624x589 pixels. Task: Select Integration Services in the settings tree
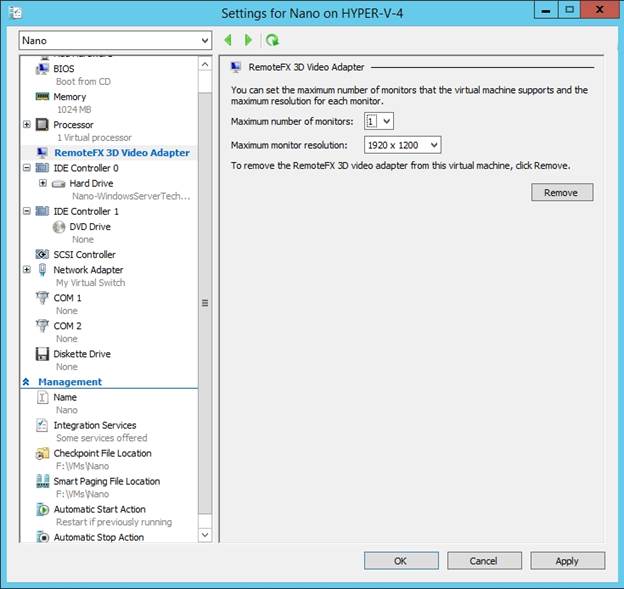point(94,426)
